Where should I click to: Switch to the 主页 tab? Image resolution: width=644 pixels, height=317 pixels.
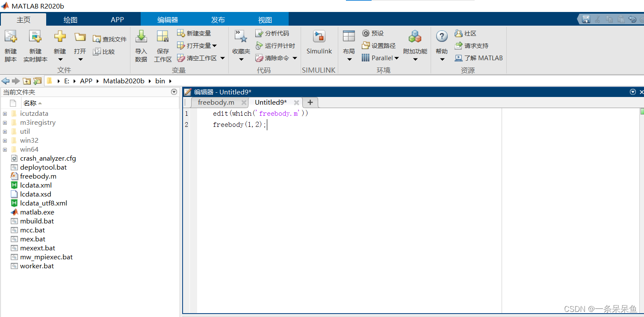24,20
